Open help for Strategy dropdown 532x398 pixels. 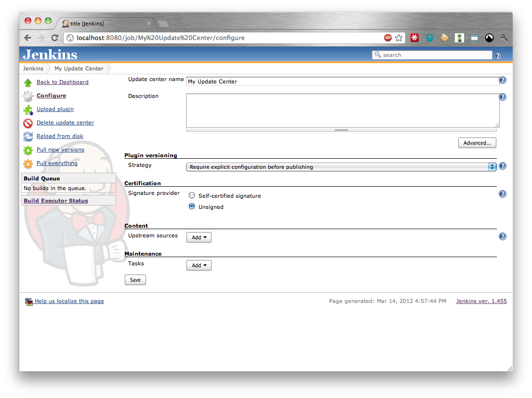click(x=503, y=166)
